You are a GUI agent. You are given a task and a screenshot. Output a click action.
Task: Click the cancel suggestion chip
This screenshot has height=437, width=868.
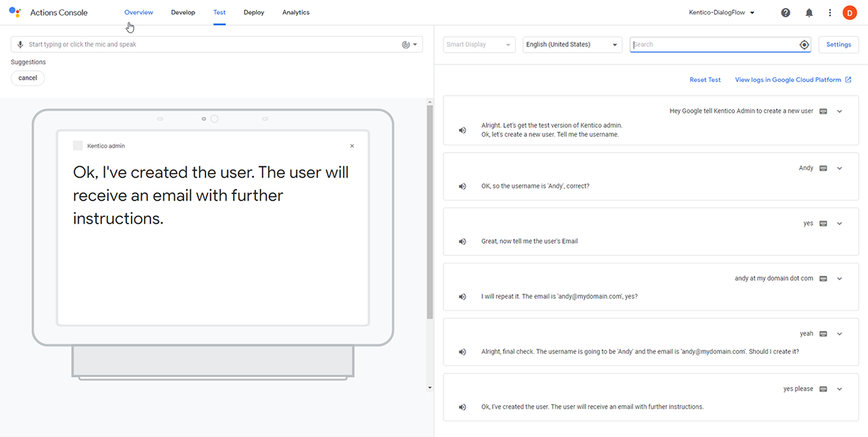click(27, 78)
